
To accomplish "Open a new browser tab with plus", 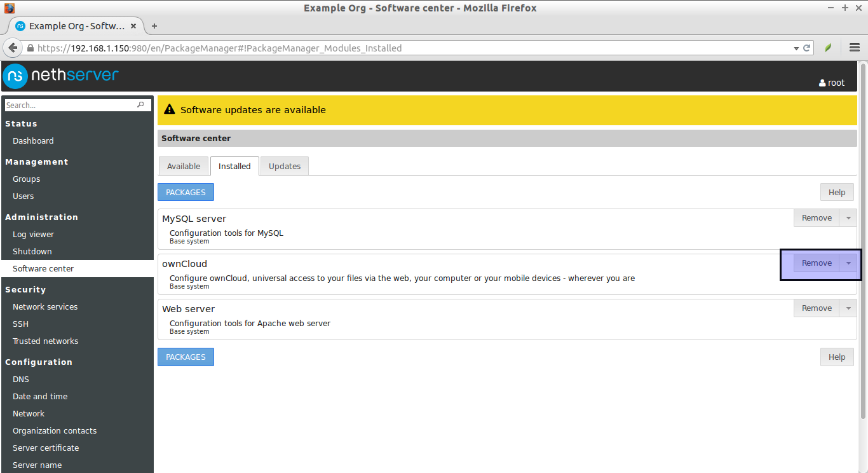I will [x=154, y=26].
